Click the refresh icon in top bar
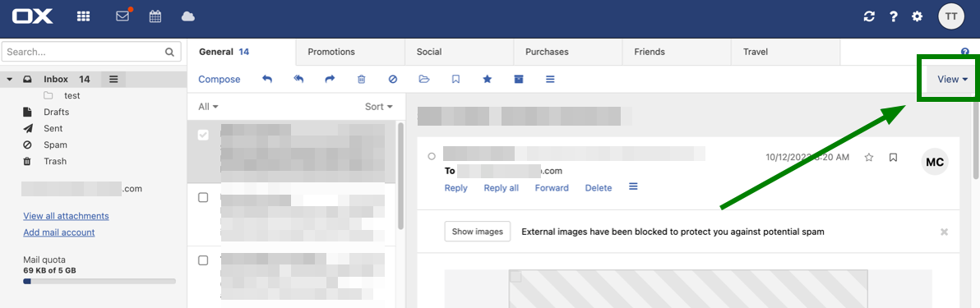 [869, 17]
